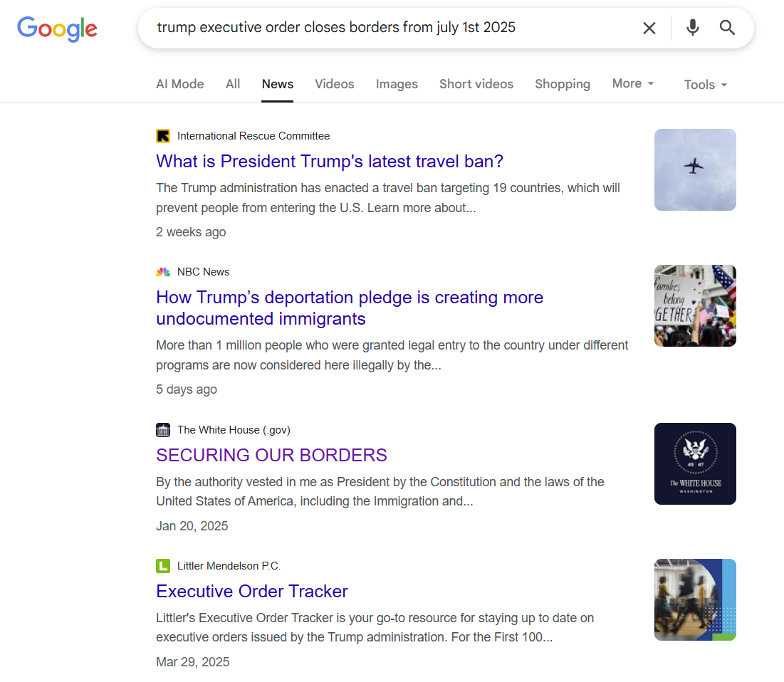Switch to AI Mode tab
The height and width of the screenshot is (682, 784).
(180, 84)
